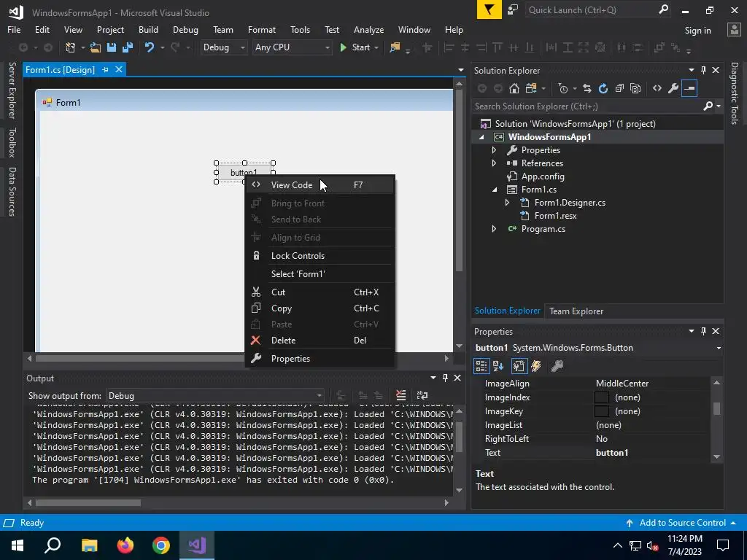Refresh the Solution Explorer

[603, 88]
